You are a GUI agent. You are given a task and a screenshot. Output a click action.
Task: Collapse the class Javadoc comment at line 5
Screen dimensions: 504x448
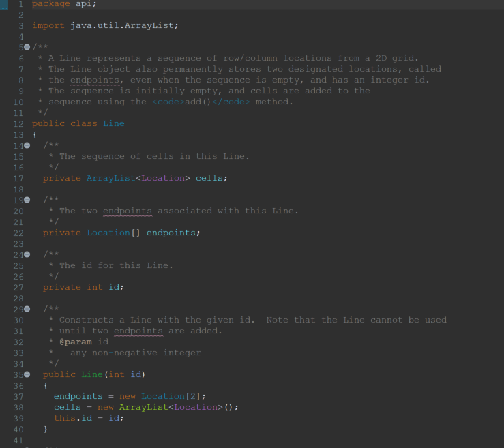pos(27,47)
